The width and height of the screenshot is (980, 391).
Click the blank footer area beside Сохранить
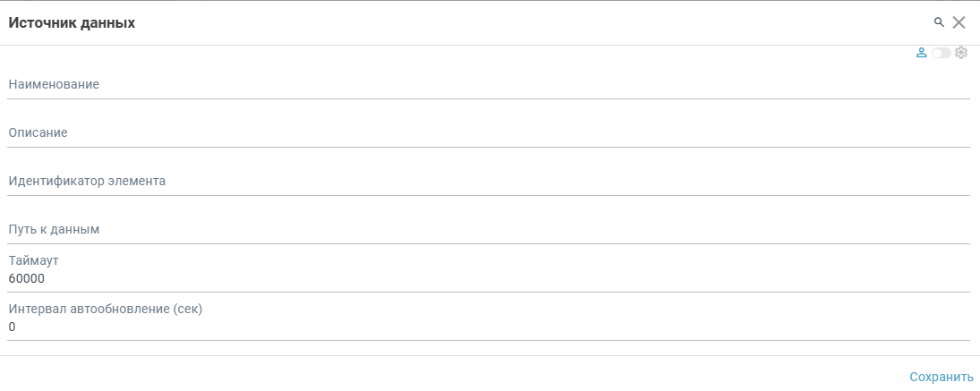(x=447, y=377)
